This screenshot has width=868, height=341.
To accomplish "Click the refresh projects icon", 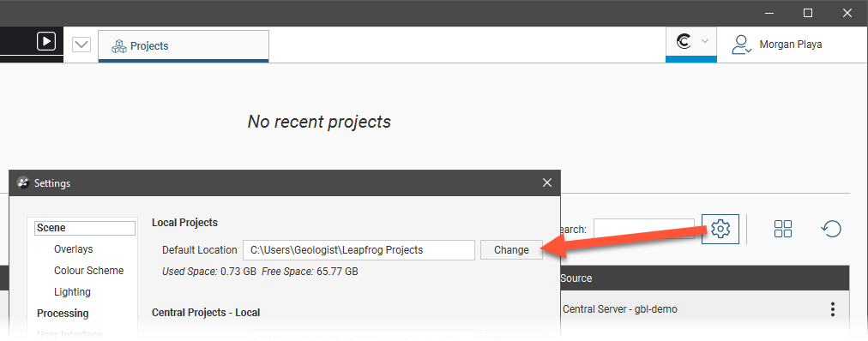I will pyautogui.click(x=831, y=229).
